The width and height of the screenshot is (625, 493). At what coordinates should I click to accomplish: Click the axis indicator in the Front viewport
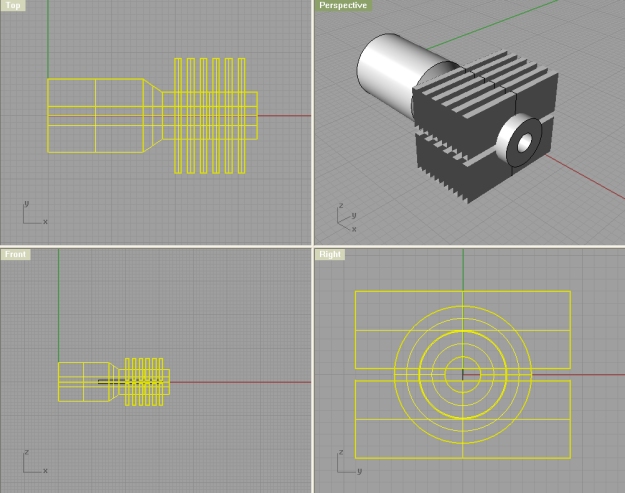pyautogui.click(x=35, y=462)
